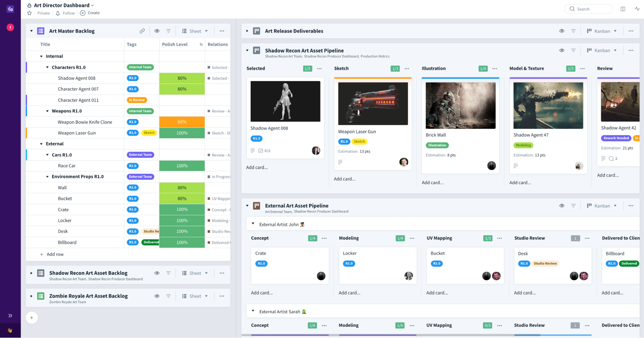This screenshot has height=338, width=644.
Task: Click the star to favorite the dashboard
Action: point(29,13)
